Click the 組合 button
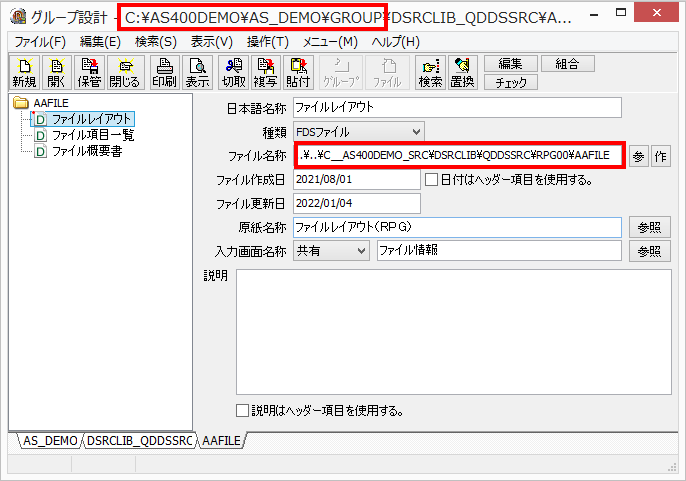 coord(567,63)
